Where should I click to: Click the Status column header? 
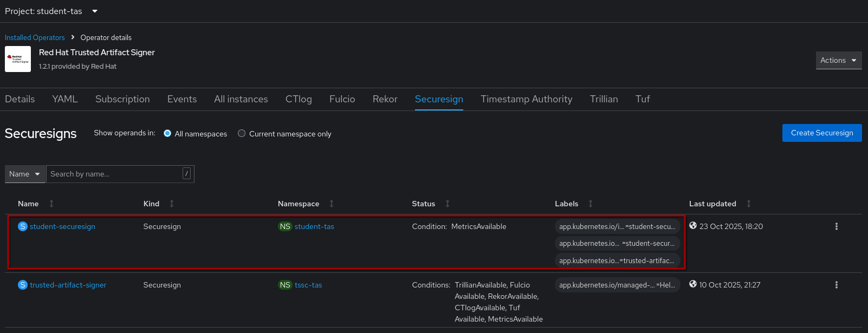(424, 204)
